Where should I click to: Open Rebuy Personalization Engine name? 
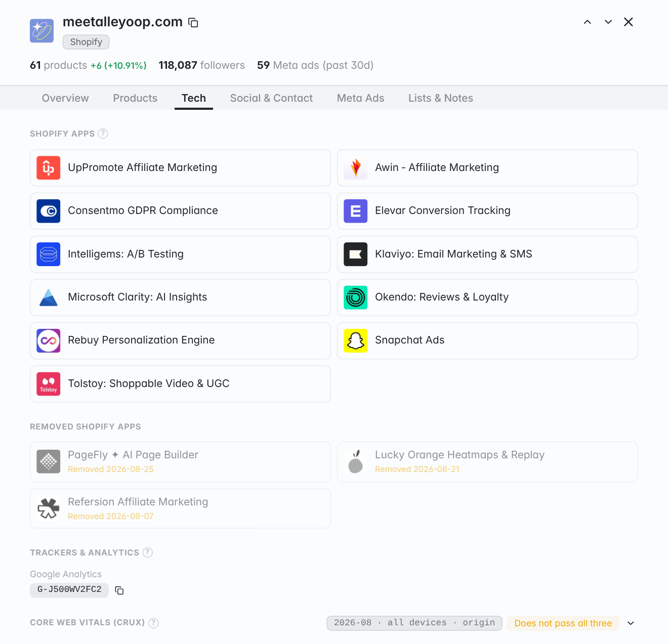141,340
